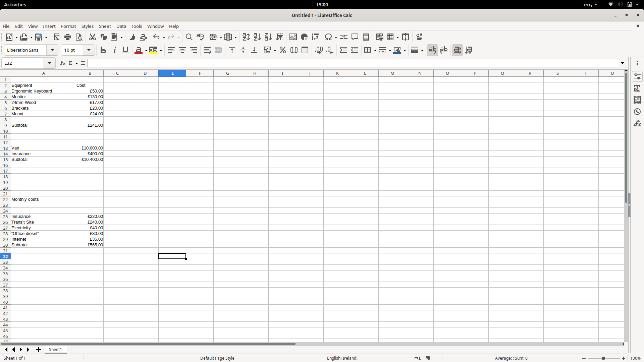Viewport: 644px width, 362px height.
Task: Click the Default Page Style status field
Action: 217,358
